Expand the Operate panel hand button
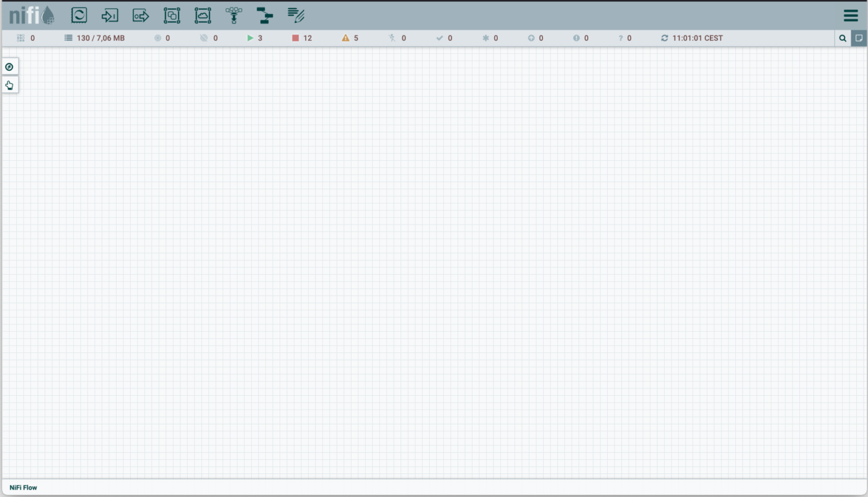 pyautogui.click(x=9, y=85)
